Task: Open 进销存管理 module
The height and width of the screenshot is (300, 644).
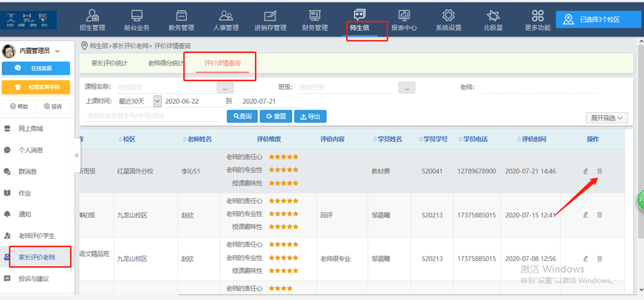Action: [270, 21]
